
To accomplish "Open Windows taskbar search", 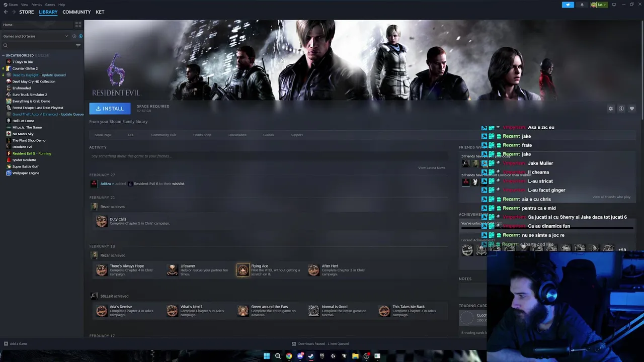I will 278,356.
